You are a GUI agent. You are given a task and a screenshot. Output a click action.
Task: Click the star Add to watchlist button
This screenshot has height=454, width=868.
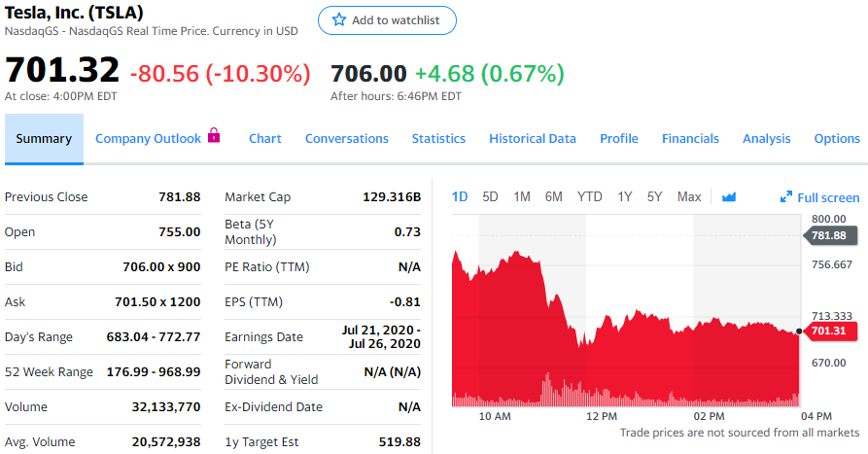(387, 20)
